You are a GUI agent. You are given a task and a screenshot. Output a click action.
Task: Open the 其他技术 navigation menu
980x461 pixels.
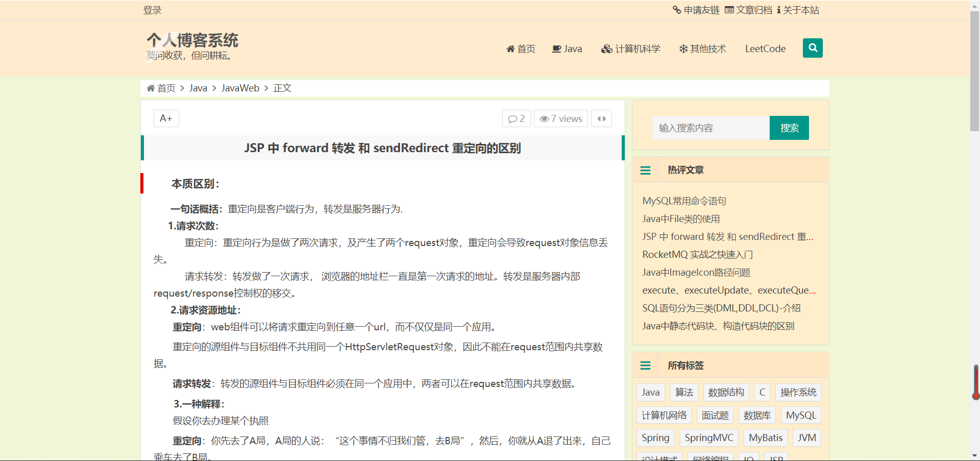coord(702,48)
